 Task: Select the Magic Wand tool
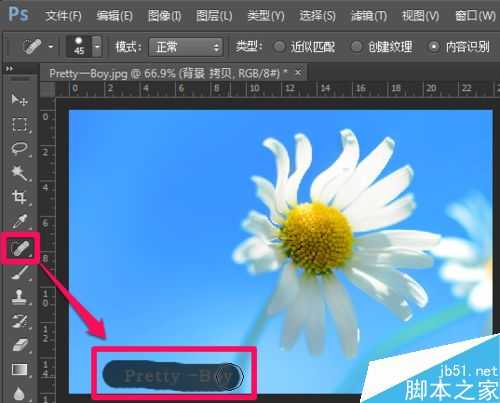pyautogui.click(x=19, y=173)
